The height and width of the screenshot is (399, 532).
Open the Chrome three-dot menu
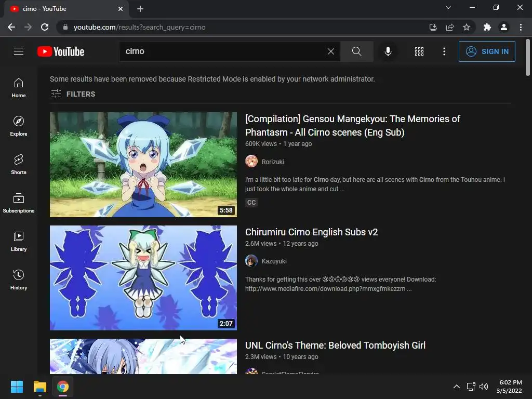tap(521, 27)
